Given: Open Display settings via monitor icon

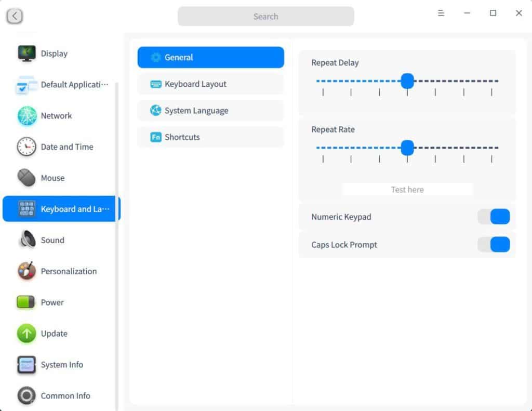Looking at the screenshot, I should [x=26, y=54].
